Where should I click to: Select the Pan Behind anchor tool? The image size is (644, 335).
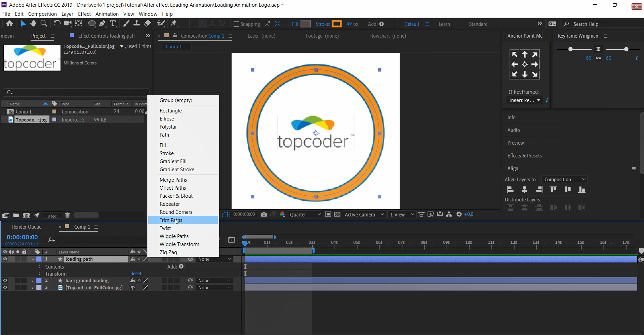79,23
